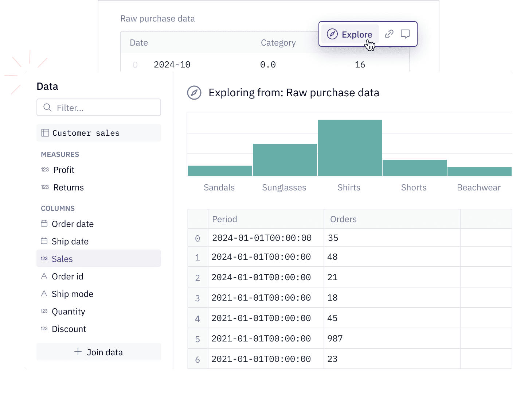This screenshot has height=394, width=532.
Task: Click the Shirts bar in the chart
Action: 349,148
